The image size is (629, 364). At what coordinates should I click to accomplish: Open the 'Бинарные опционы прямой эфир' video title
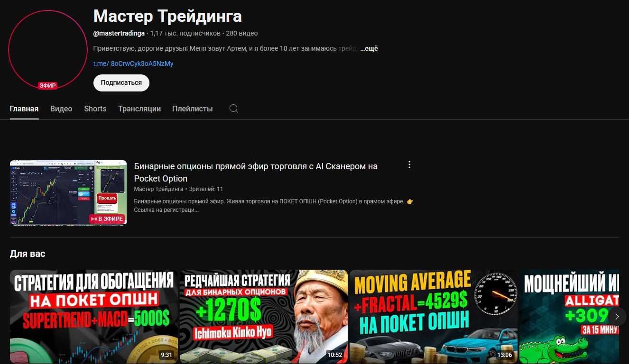click(x=256, y=173)
